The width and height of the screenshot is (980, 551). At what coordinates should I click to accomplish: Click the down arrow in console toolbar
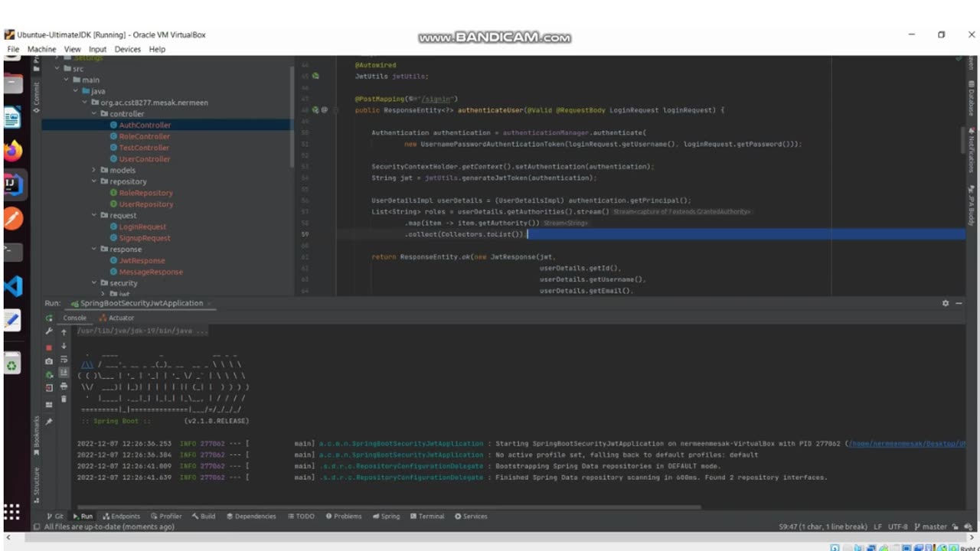(x=64, y=346)
